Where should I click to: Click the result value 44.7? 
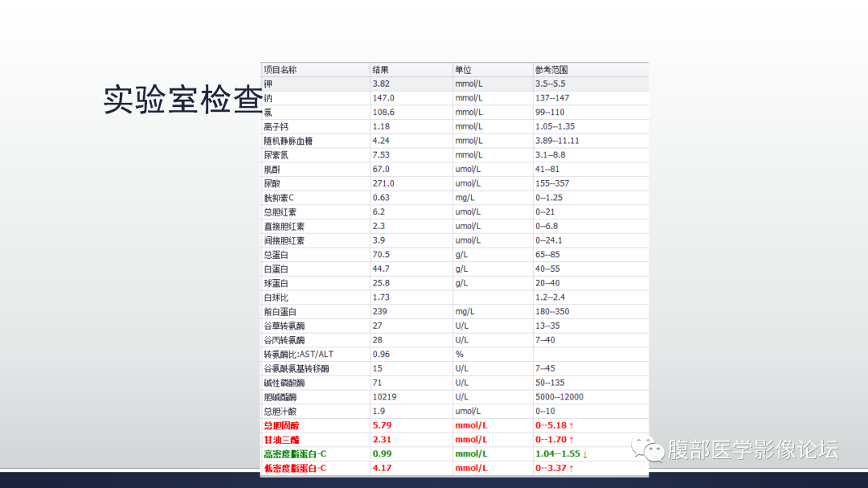click(381, 269)
